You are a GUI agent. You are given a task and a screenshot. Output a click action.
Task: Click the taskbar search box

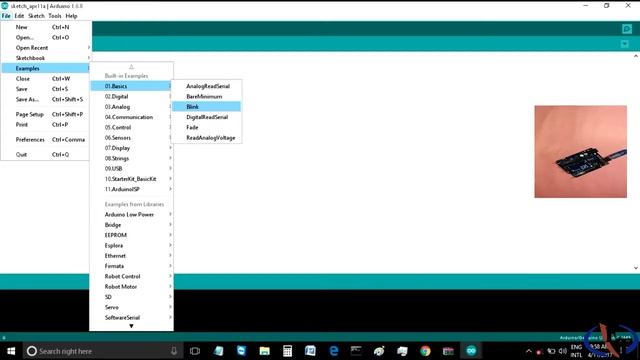click(x=102, y=351)
